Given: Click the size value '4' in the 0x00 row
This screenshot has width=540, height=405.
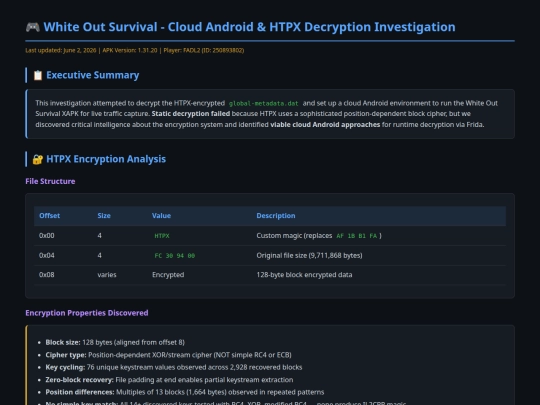Looking at the screenshot, I should point(100,236).
